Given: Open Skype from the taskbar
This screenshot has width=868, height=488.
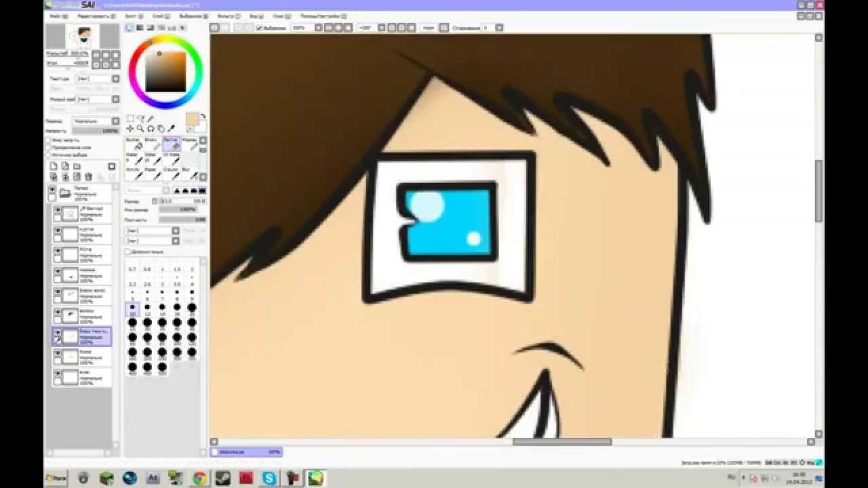Looking at the screenshot, I should tap(270, 478).
